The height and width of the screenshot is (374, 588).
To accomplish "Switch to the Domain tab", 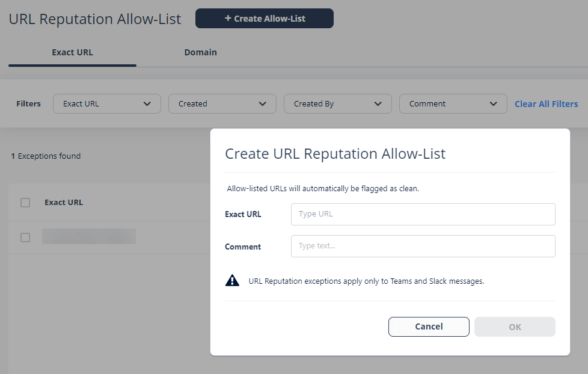I will click(201, 52).
